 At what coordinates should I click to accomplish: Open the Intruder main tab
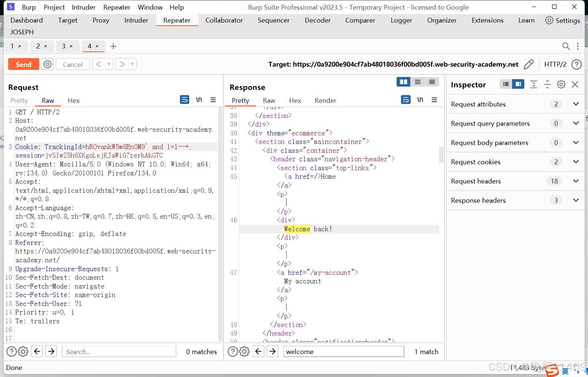pyautogui.click(x=136, y=20)
